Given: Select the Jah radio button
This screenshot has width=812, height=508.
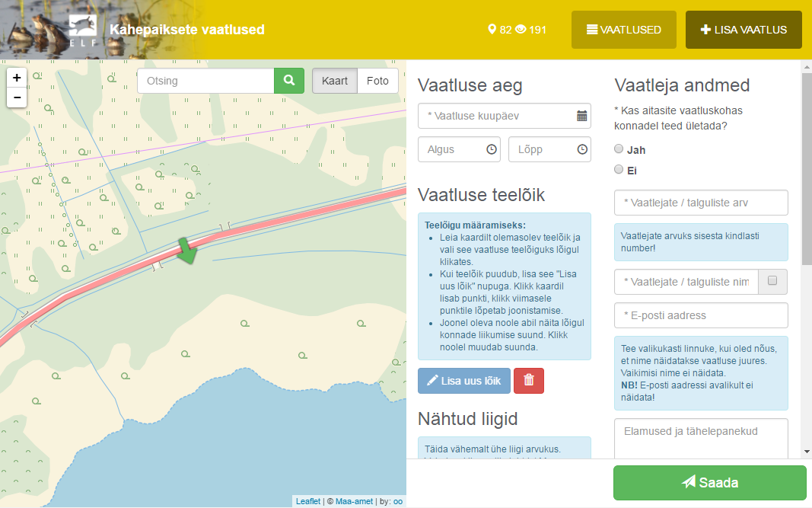Looking at the screenshot, I should [x=619, y=149].
